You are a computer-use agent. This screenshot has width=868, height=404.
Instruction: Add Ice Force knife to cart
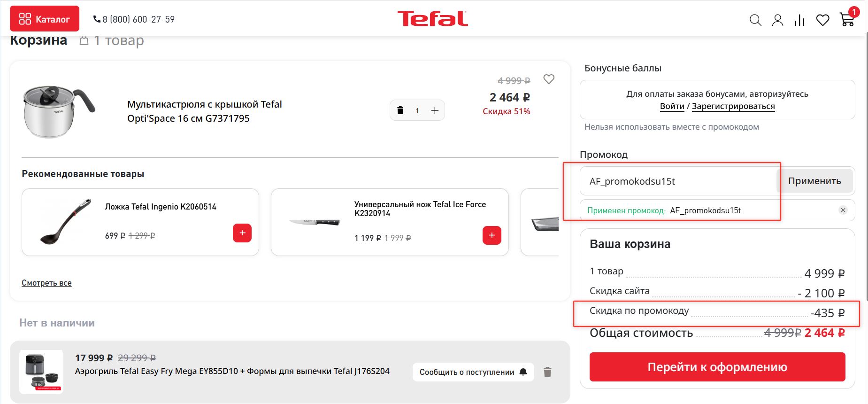(x=492, y=235)
